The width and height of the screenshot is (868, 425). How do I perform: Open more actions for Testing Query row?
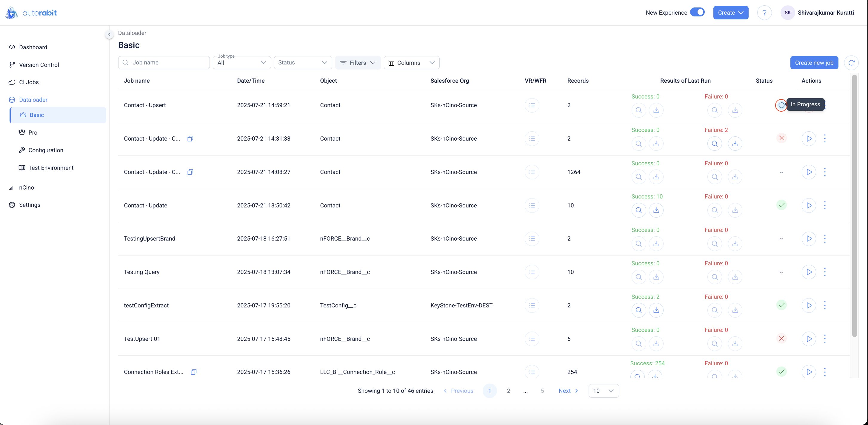824,272
